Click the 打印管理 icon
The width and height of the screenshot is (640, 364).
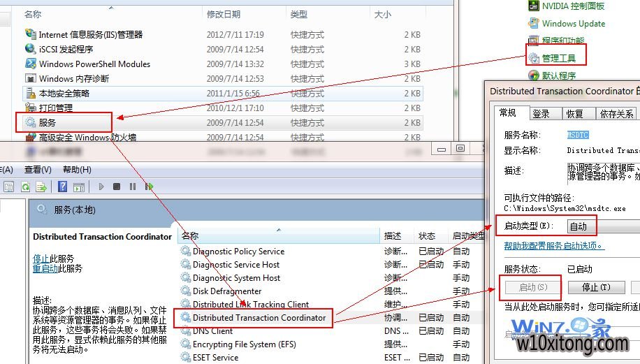[x=31, y=108]
